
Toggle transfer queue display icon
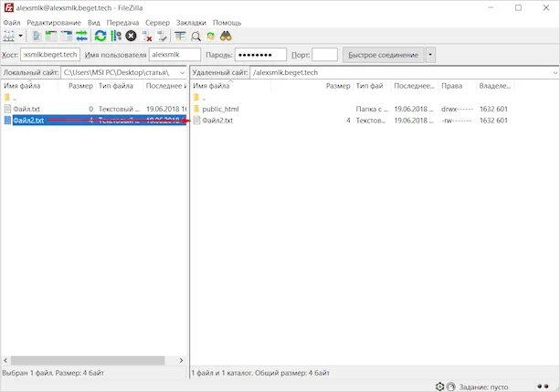pyautogui.click(x=81, y=36)
